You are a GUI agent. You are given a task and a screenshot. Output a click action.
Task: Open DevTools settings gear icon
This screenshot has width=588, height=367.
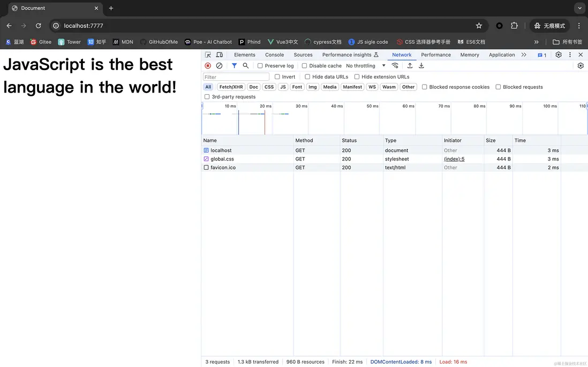559,55
